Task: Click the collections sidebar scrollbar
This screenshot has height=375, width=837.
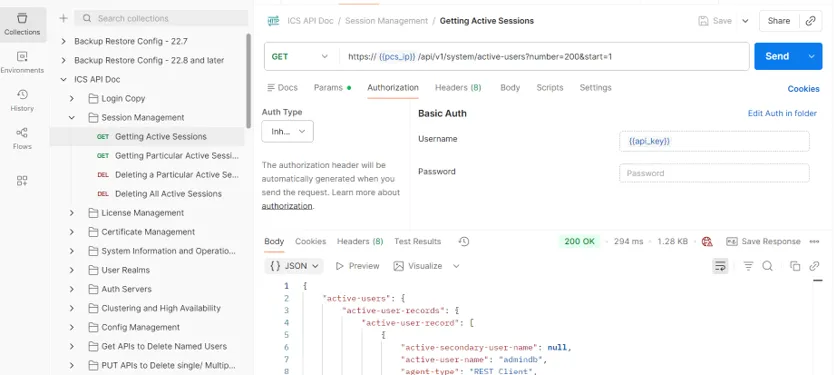Action: click(x=248, y=80)
